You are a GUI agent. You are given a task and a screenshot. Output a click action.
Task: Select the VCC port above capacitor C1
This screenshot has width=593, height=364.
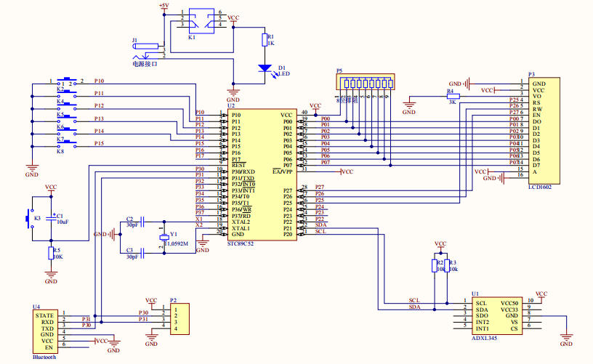51,189
